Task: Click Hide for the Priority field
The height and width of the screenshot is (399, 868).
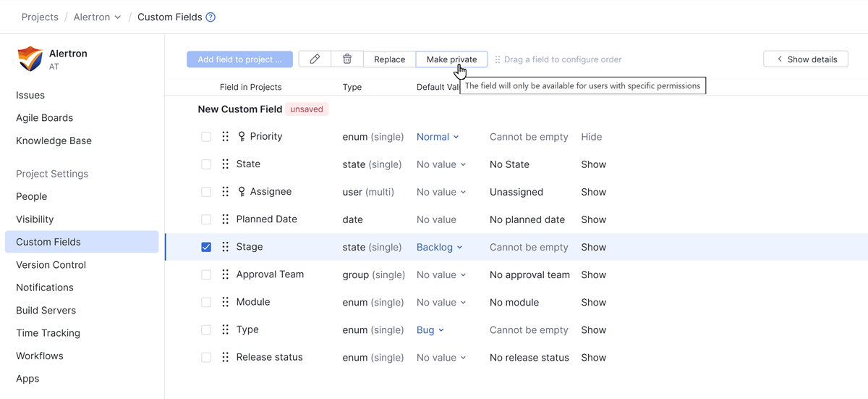Action: point(591,137)
